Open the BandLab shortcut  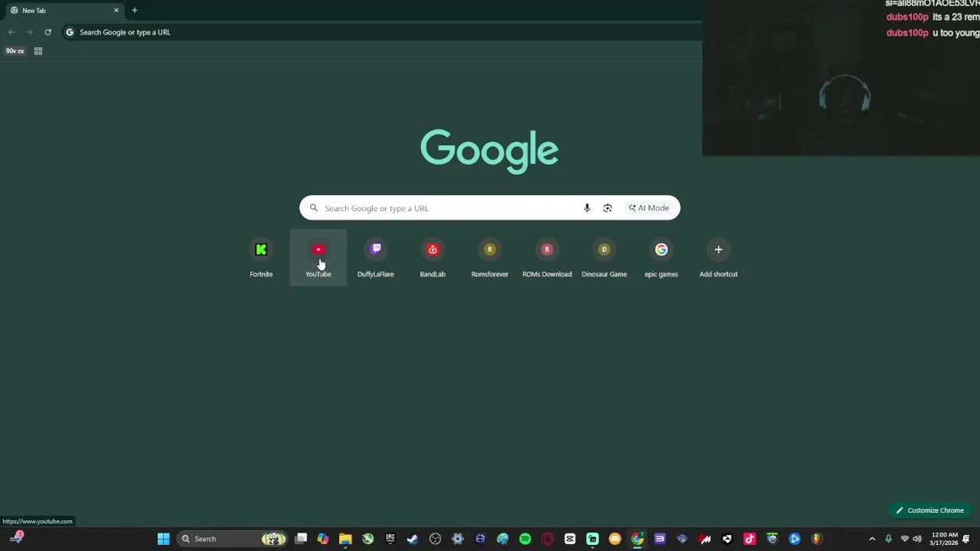[x=433, y=258]
